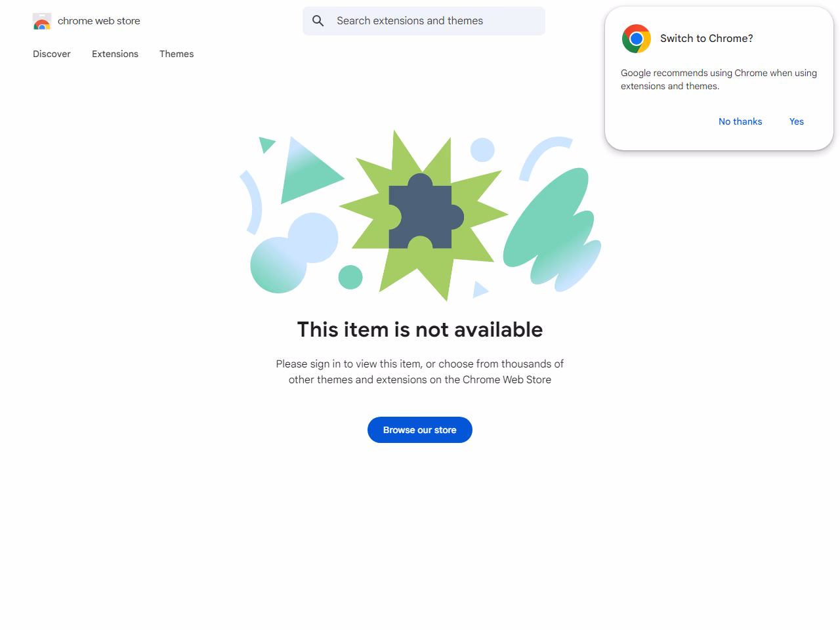Image resolution: width=840 pixels, height=630 pixels.
Task: Click the "This item is not available" heading
Action: [420, 329]
